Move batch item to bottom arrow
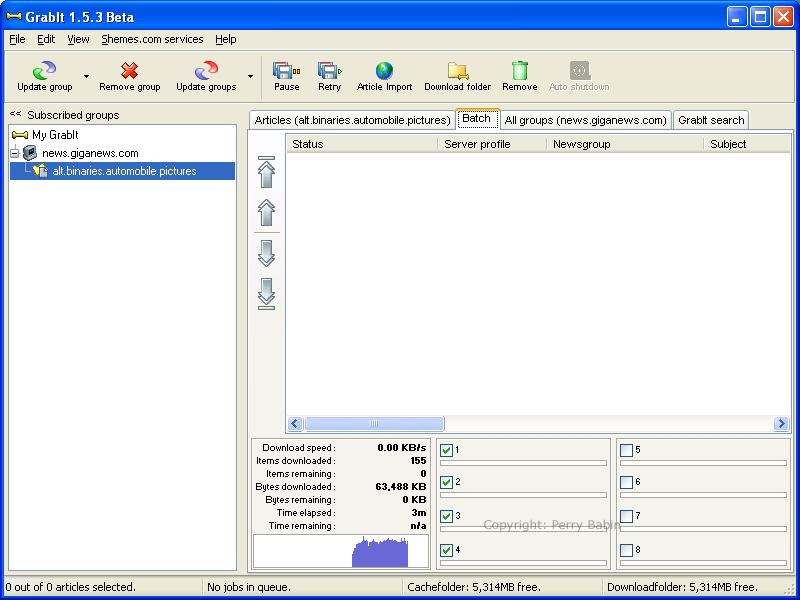 tap(266, 294)
